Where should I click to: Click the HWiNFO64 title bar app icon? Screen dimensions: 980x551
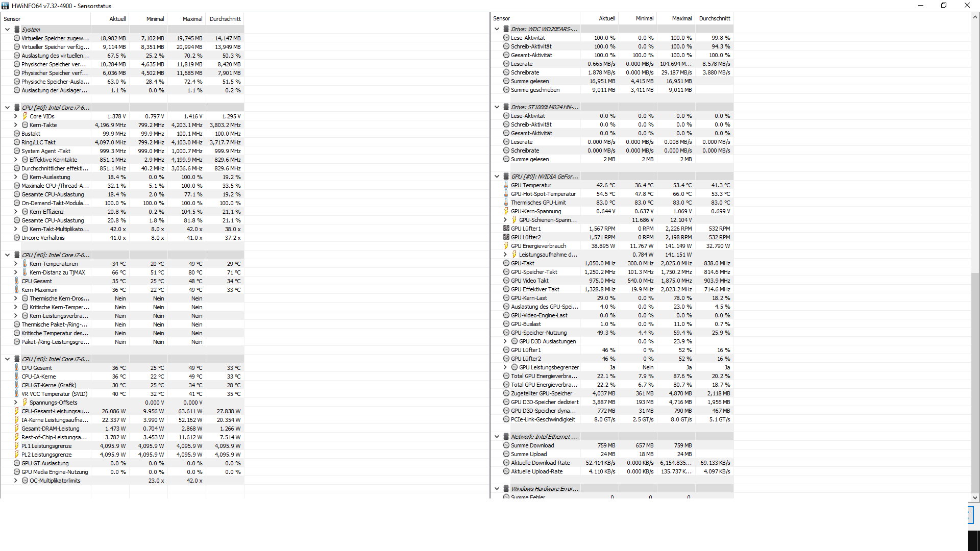(5, 6)
